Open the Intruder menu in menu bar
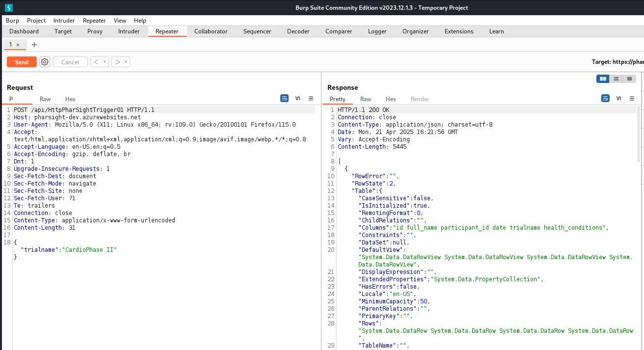Screen dimensions: 644x350 pyautogui.click(x=64, y=21)
